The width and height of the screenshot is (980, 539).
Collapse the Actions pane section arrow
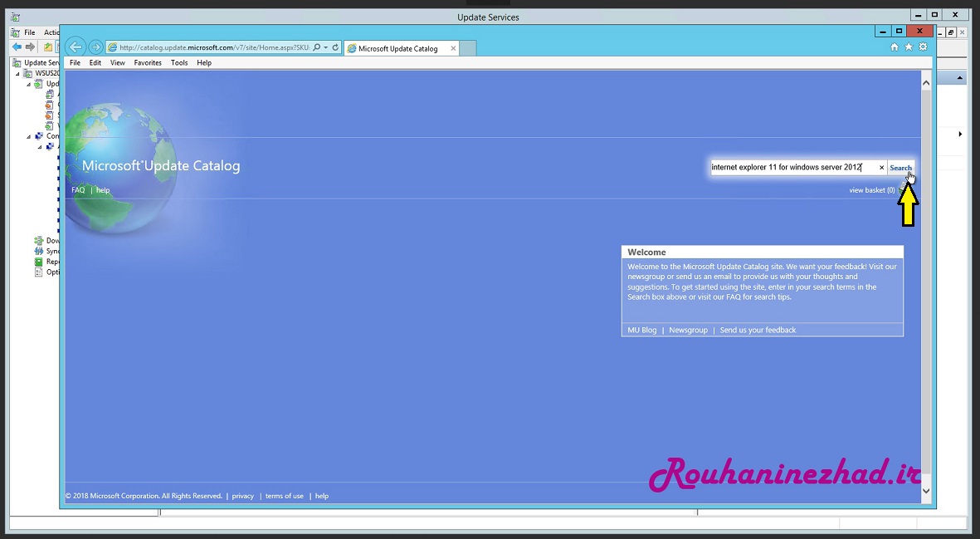[960, 78]
